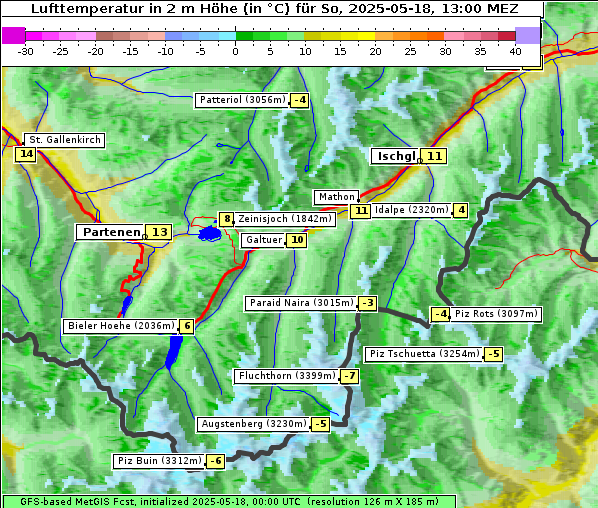The height and width of the screenshot is (508, 598).
Task: Click the Ischgl town label
Action: pos(396,156)
